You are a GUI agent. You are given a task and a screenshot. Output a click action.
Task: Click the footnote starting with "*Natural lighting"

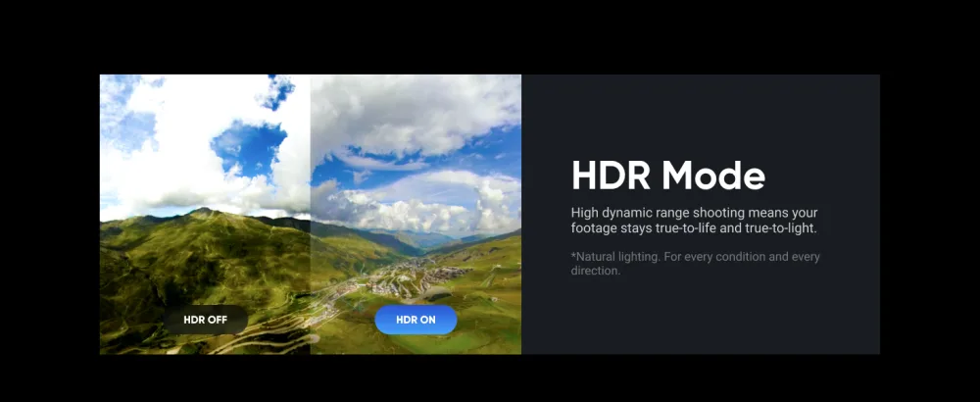click(x=695, y=264)
